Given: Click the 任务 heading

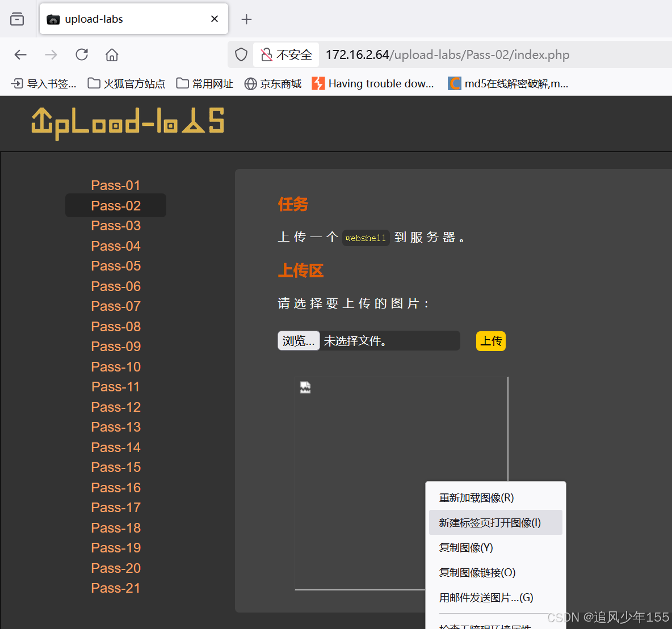Looking at the screenshot, I should point(293,204).
